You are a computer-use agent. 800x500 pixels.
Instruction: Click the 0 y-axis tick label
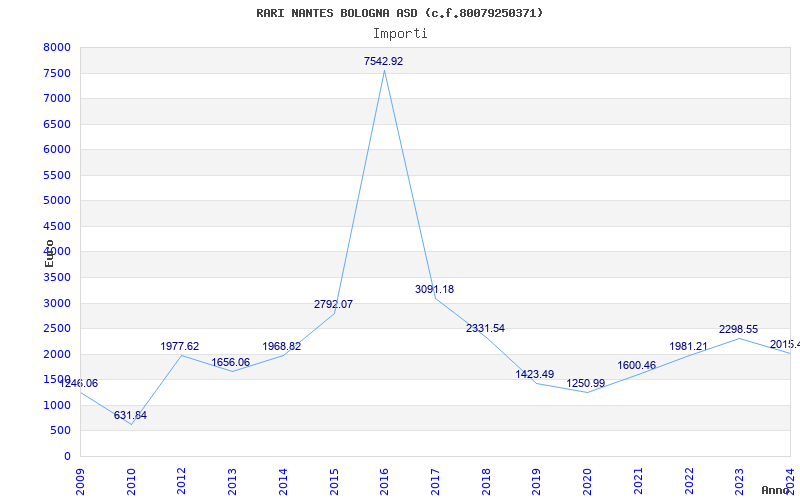pos(67,457)
